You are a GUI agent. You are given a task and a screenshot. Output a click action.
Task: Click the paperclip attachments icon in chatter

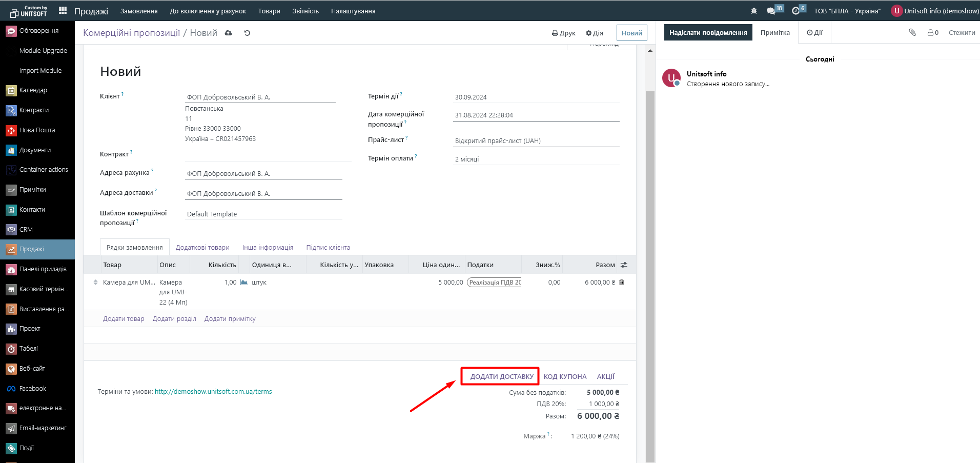tap(912, 32)
